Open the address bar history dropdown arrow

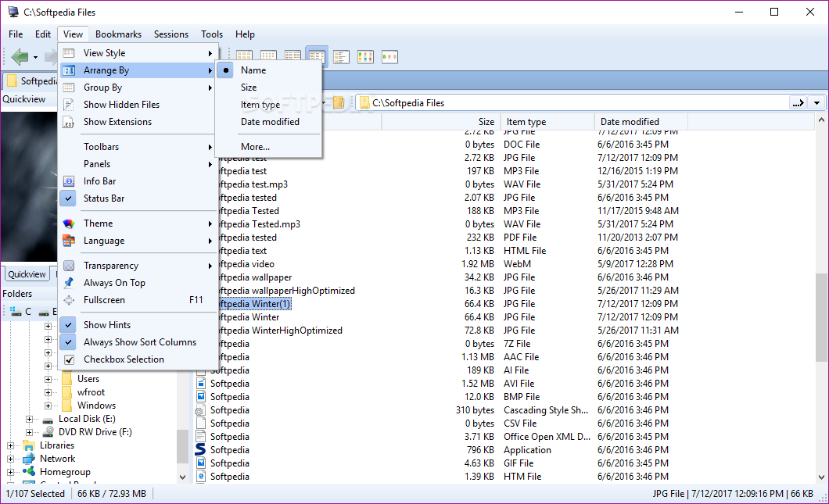pos(816,103)
